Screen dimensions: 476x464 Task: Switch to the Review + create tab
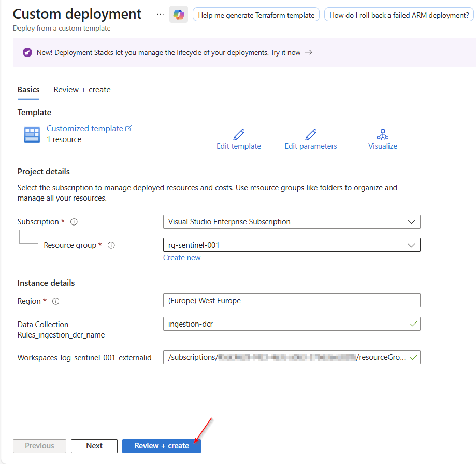82,90
